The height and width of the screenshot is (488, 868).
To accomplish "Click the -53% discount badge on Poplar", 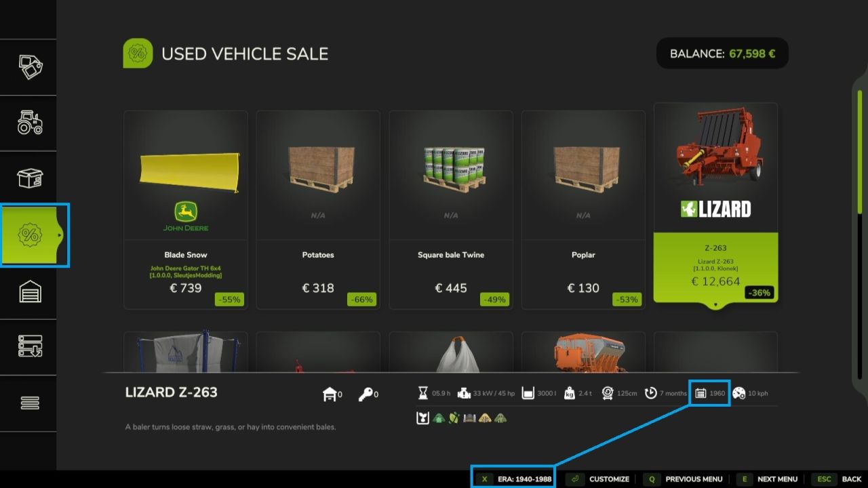I will point(627,300).
